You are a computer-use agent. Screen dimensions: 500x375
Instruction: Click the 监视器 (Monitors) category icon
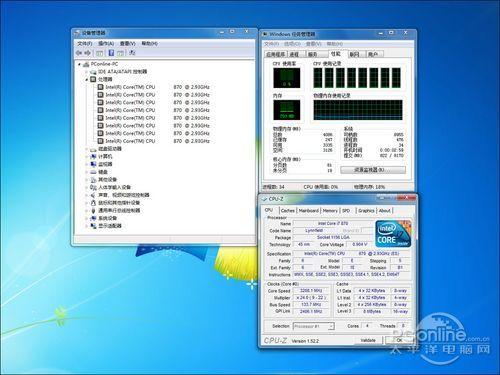coord(93,164)
